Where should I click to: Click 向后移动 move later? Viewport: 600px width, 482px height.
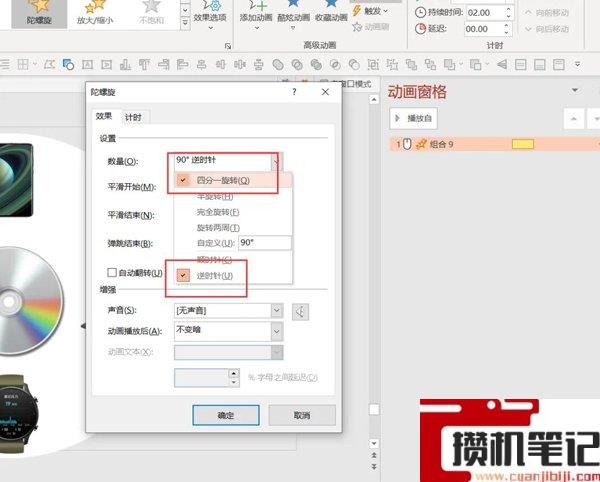[547, 29]
